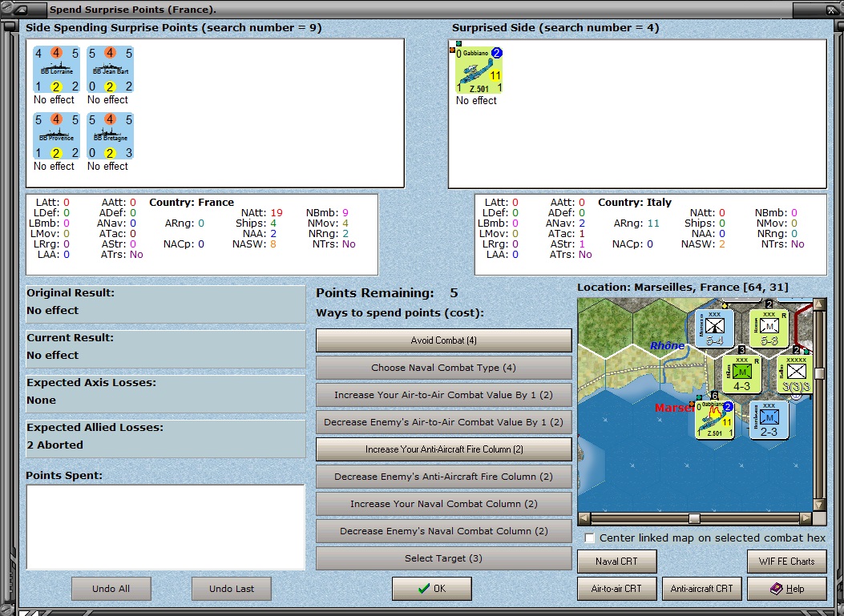This screenshot has height=616, width=844.
Task: Select the BB Lorraine battleship counter
Action: click(56, 70)
